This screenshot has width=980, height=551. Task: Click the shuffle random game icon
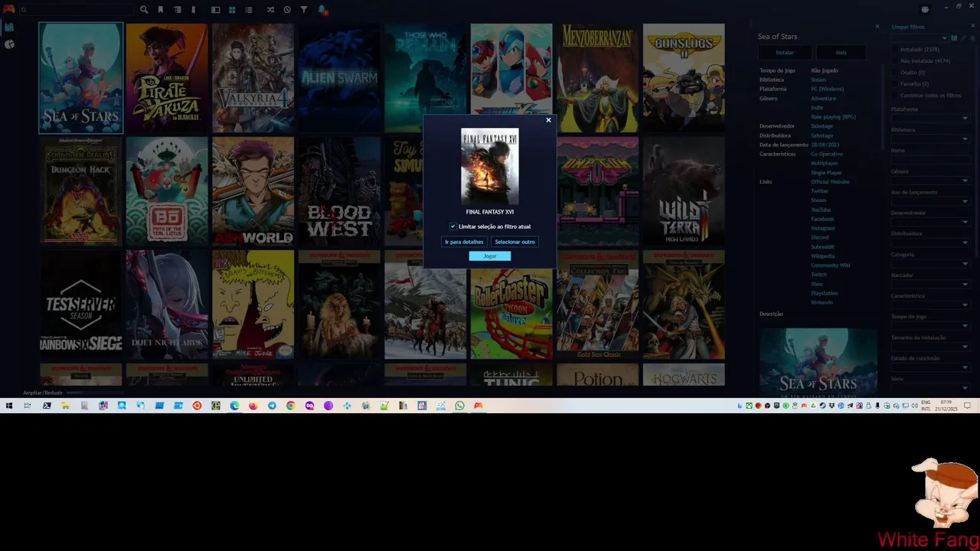(x=270, y=10)
